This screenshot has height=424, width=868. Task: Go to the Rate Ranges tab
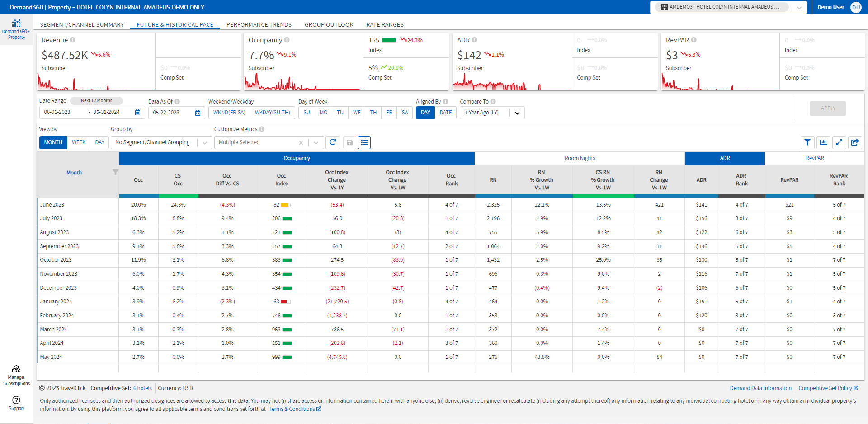pyautogui.click(x=385, y=25)
